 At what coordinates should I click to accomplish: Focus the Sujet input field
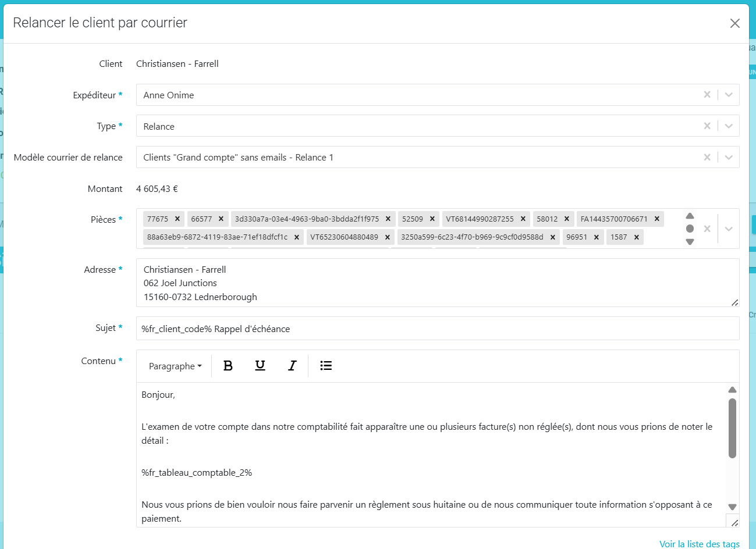[x=438, y=329]
